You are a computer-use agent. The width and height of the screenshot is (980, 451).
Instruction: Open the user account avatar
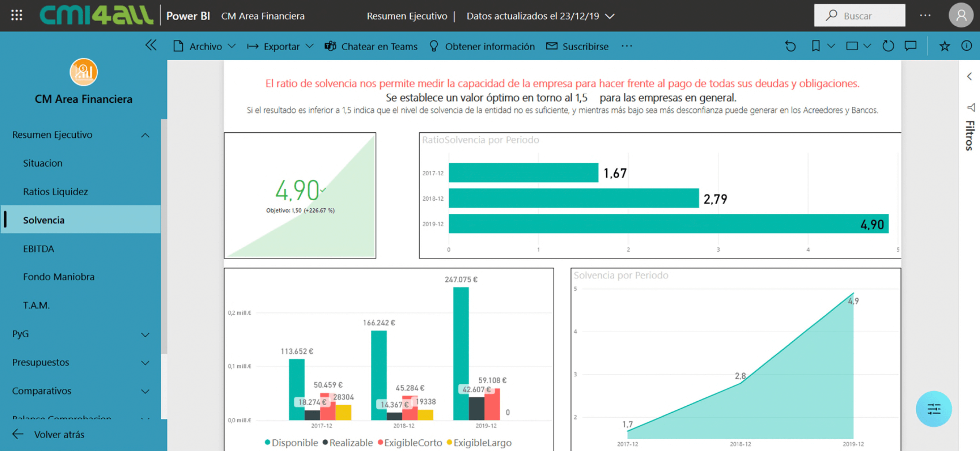point(961,16)
